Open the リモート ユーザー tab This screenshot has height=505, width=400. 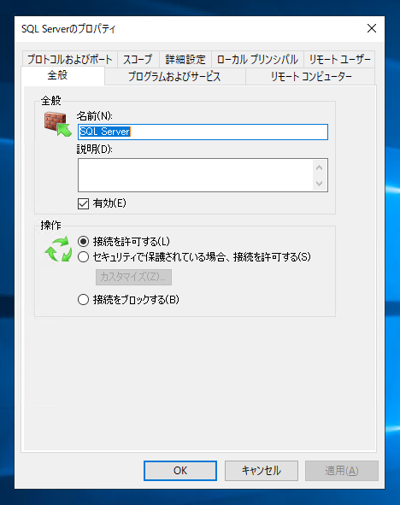click(339, 59)
